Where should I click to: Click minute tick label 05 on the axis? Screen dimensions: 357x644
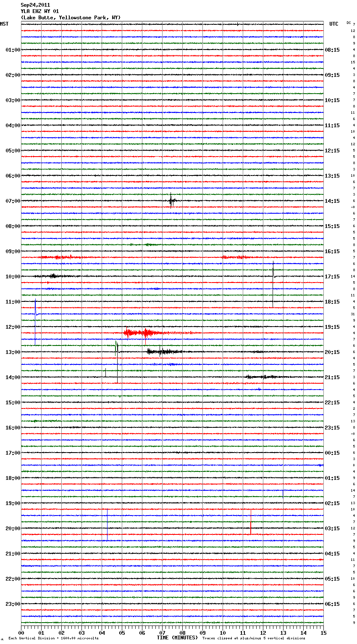coord(122,633)
